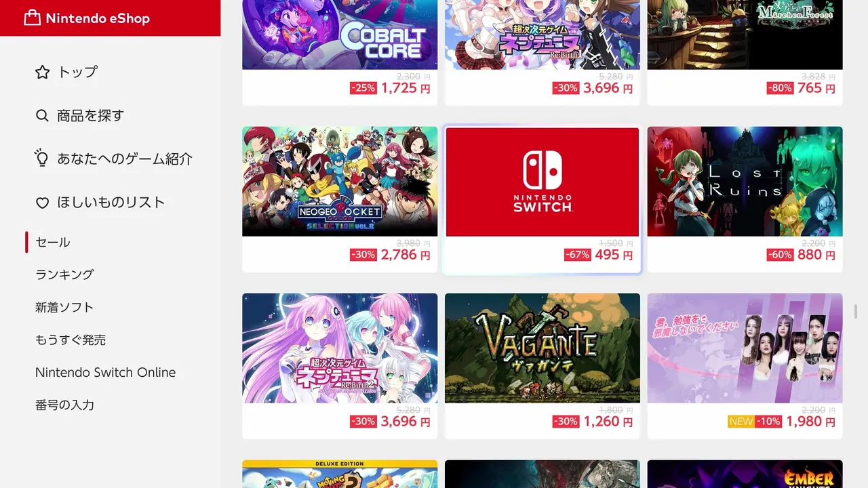Click the vertical scrollbar handle
The image size is (868, 488).
(856, 312)
